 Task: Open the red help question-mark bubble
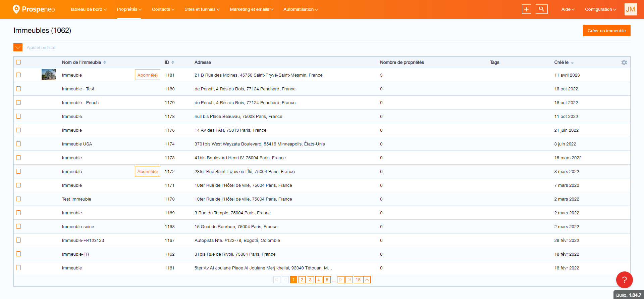(624, 280)
